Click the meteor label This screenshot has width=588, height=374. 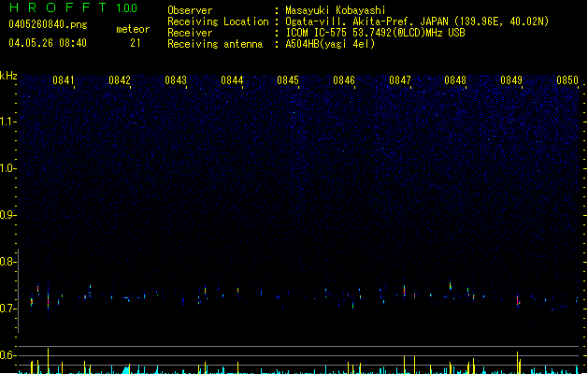pyautogui.click(x=133, y=29)
